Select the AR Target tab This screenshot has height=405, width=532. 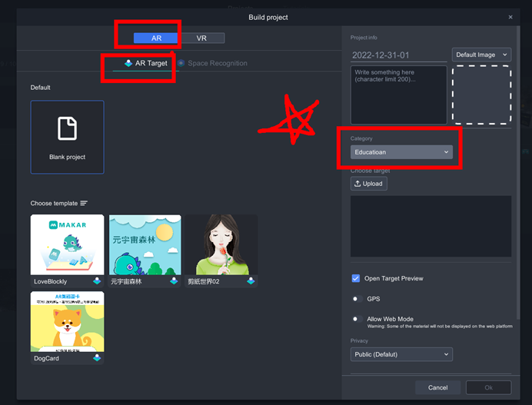(x=146, y=63)
